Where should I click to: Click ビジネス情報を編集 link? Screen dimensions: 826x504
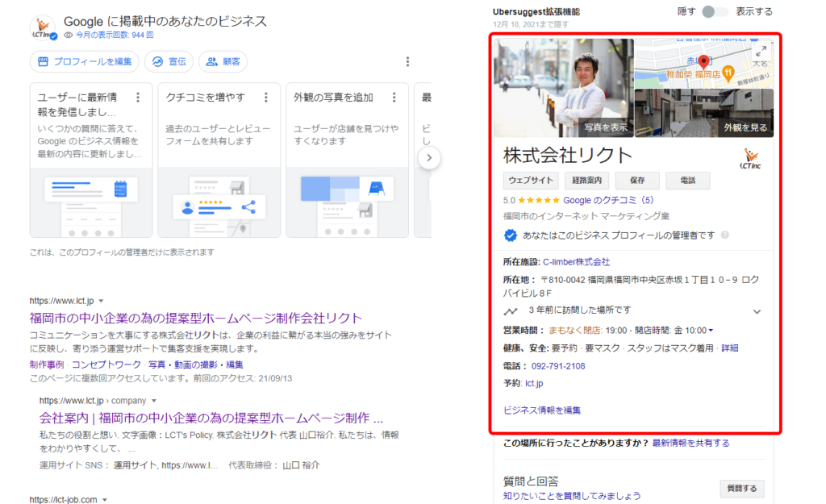542,410
